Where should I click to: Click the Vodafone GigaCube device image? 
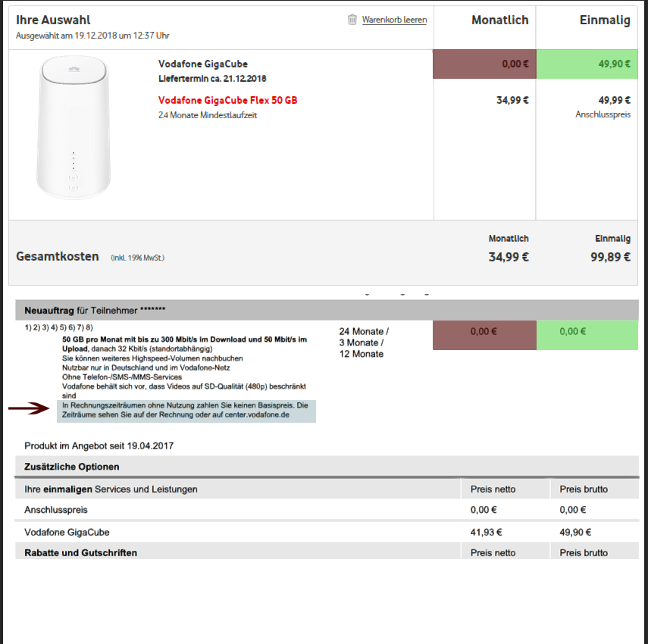click(74, 127)
